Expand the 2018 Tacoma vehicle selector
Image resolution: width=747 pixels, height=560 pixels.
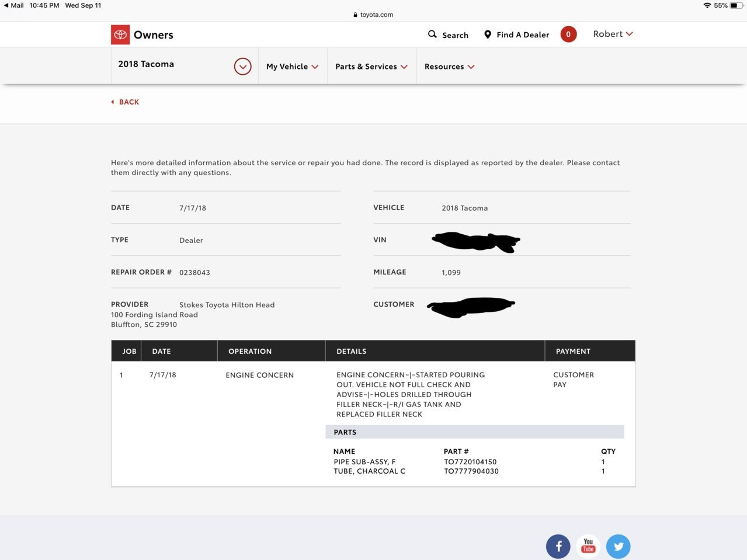click(242, 67)
